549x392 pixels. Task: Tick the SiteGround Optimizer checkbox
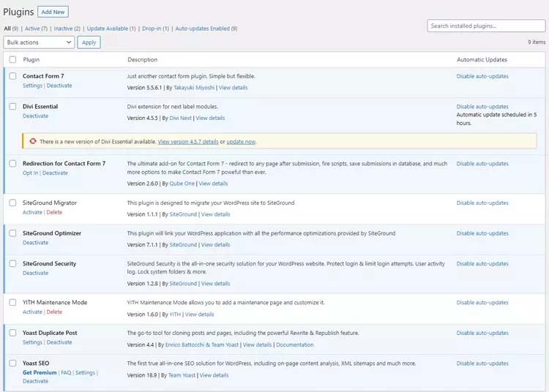[x=12, y=233]
